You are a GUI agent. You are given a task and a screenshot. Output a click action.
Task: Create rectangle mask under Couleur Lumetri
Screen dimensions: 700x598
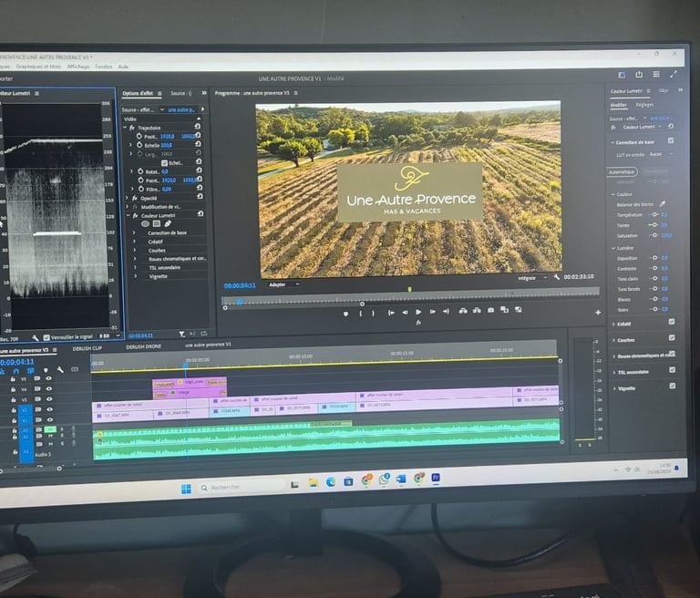[157, 223]
